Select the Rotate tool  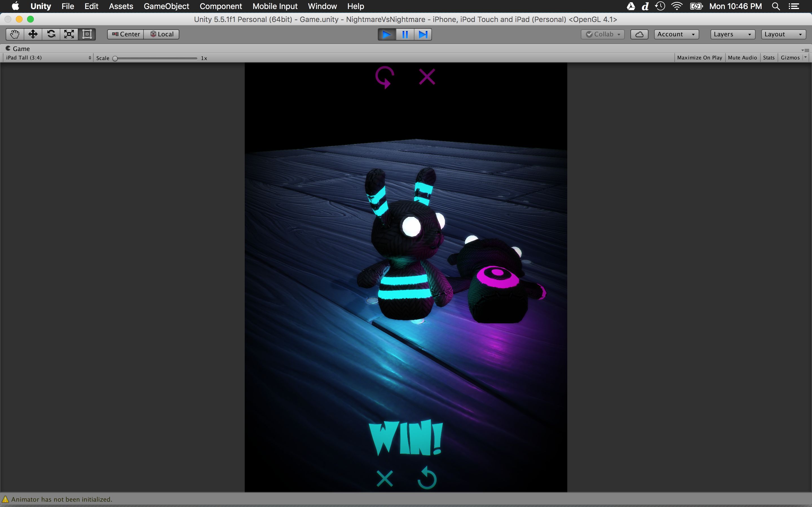coord(51,34)
